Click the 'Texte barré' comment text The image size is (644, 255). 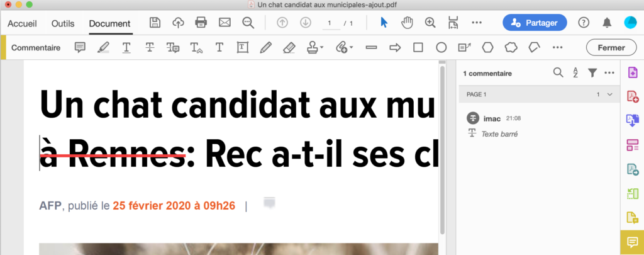499,134
